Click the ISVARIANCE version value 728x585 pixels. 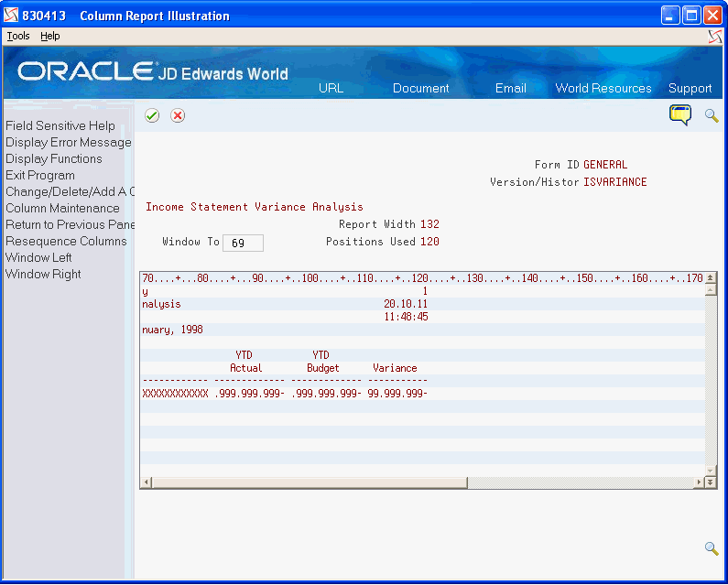click(615, 182)
